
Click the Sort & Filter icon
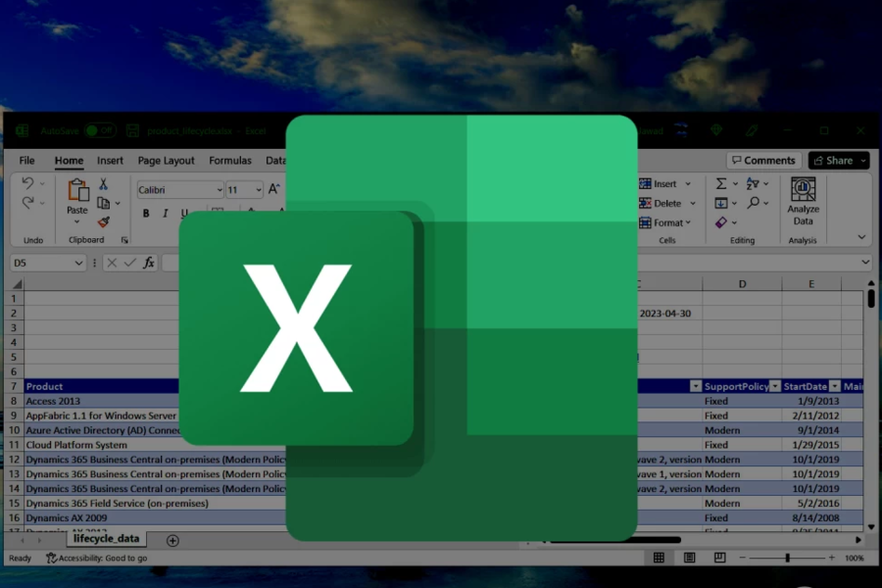pyautogui.click(x=752, y=183)
